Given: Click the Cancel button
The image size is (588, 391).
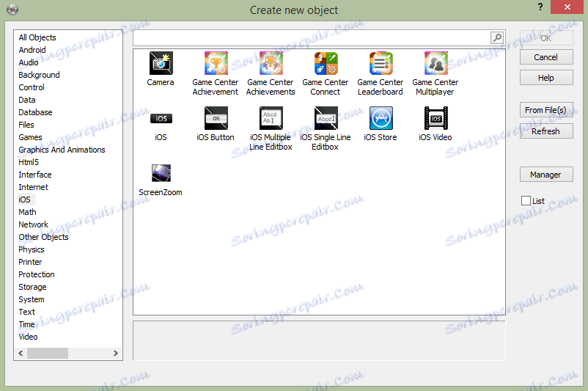Looking at the screenshot, I should point(546,57).
